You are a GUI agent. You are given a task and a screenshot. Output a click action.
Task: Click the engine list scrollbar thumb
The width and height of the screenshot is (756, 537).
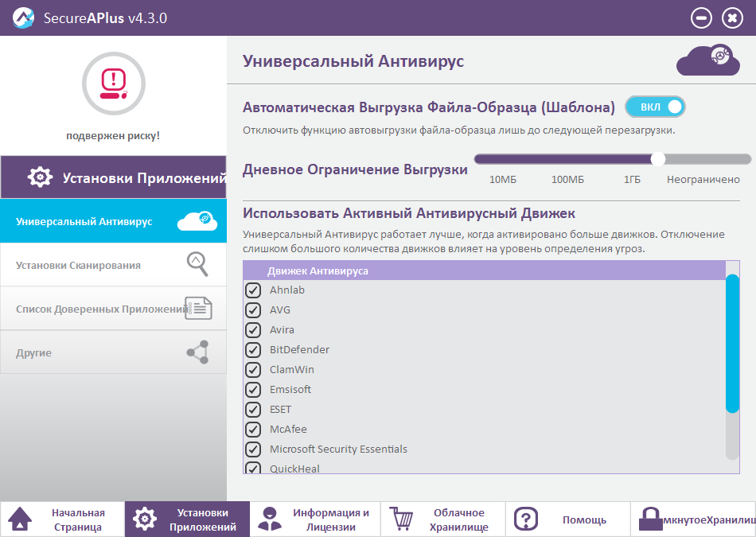tap(732, 344)
